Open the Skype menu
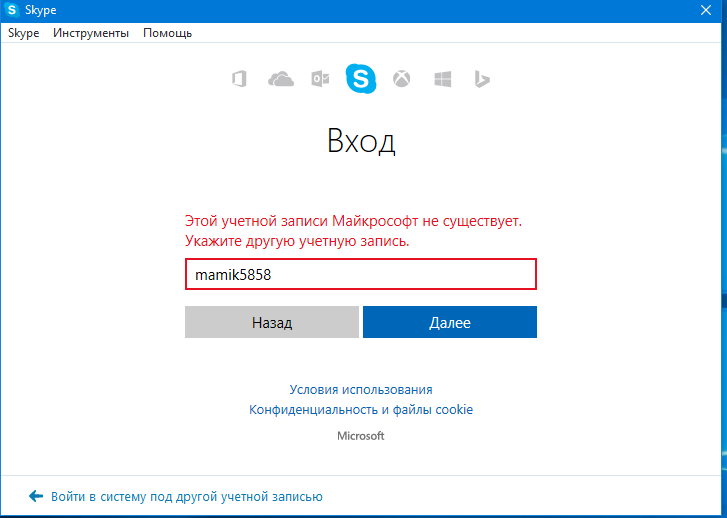Image resolution: width=727 pixels, height=518 pixels. [24, 33]
